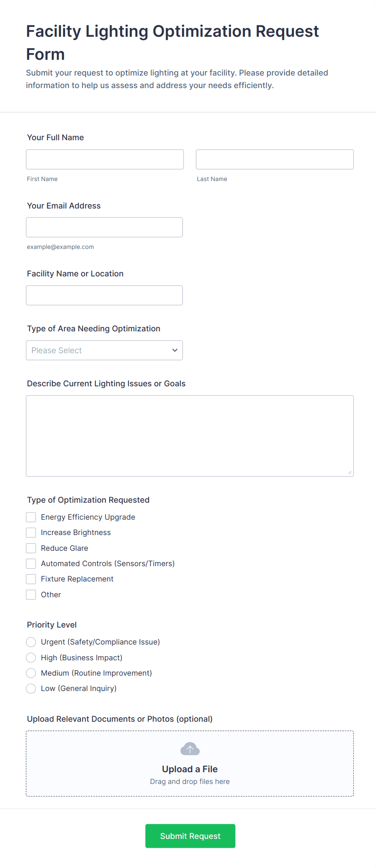Image resolution: width=376 pixels, height=868 pixels.
Task: Tick the Reduce Glare checkbox
Action: pyautogui.click(x=31, y=548)
